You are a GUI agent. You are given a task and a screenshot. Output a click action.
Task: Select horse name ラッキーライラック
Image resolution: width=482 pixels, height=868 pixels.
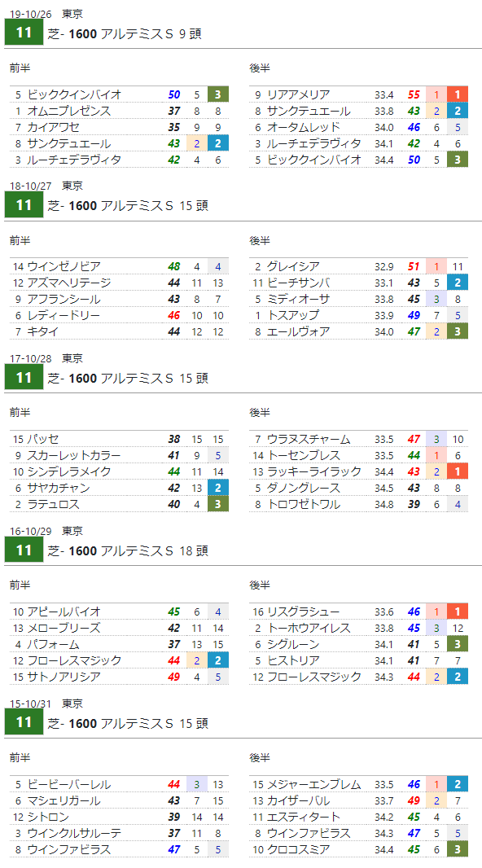point(313,471)
